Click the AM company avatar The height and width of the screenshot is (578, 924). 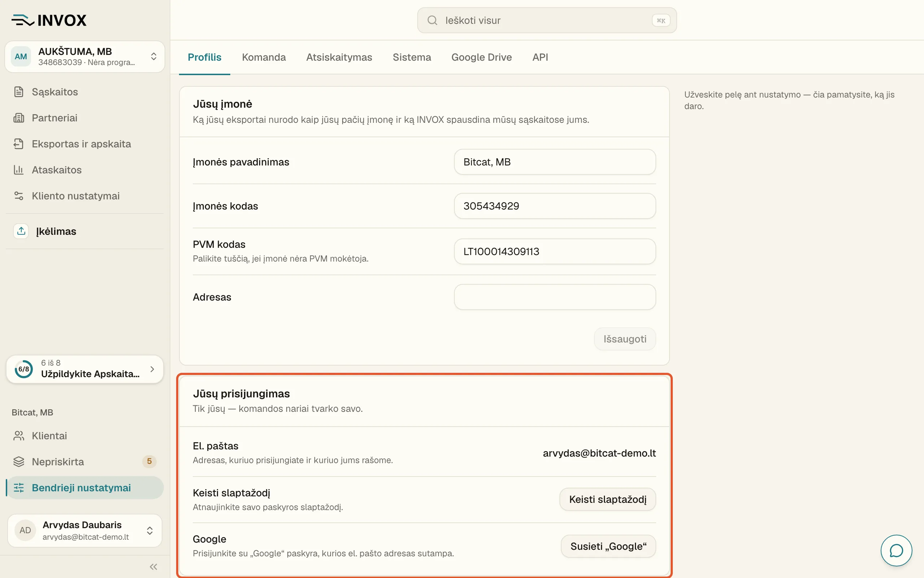tap(21, 57)
